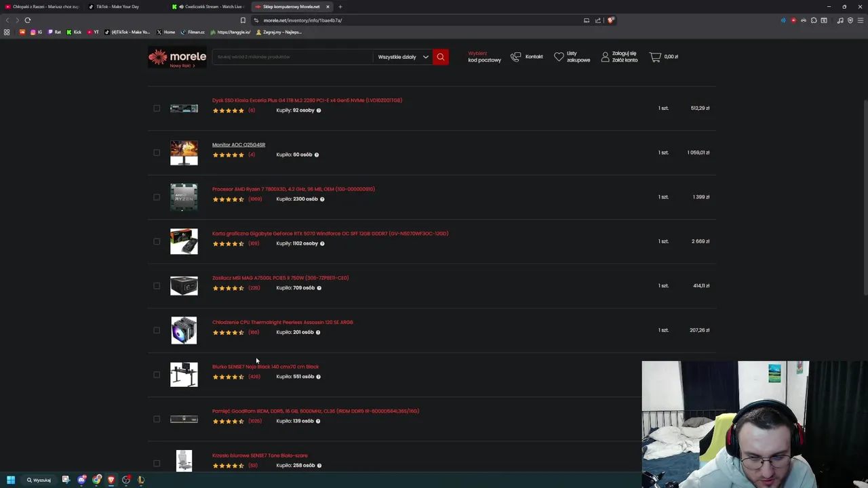Check the Zasilacz MSI MAG A750GL box
The image size is (868, 488).
[157, 286]
